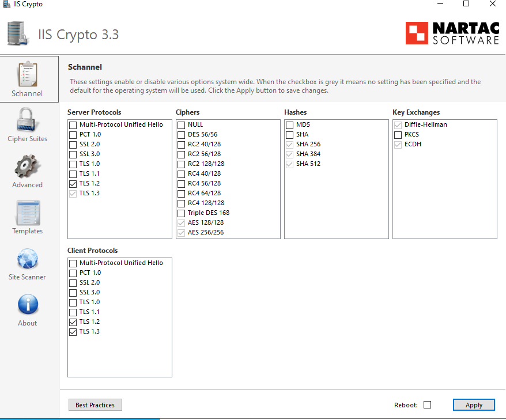The height and width of the screenshot is (420, 506).
Task: Disable the TLS 1.2 server protocol
Action: [x=73, y=183]
